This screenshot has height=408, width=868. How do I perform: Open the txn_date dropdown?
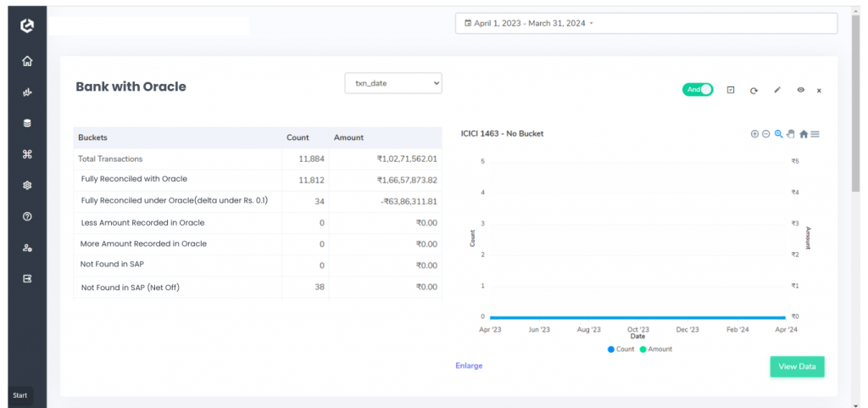[x=393, y=83]
